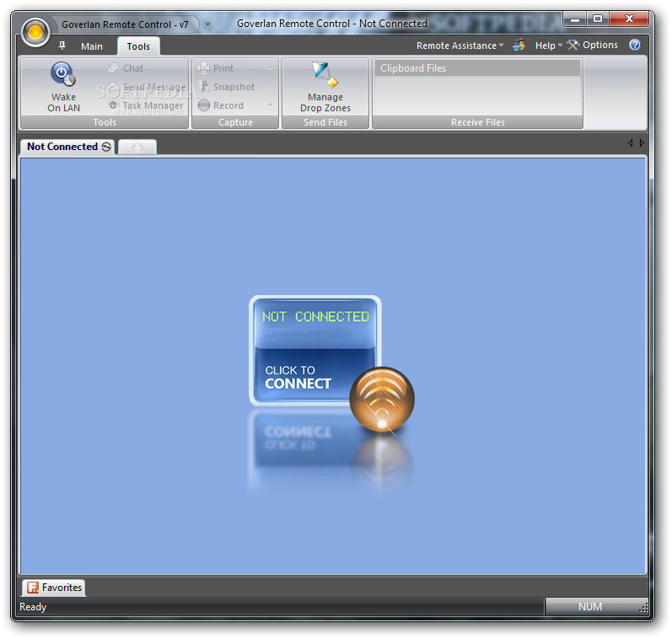The image size is (672, 639).
Task: Close the Goverlan Remote Control window
Action: 629,19
